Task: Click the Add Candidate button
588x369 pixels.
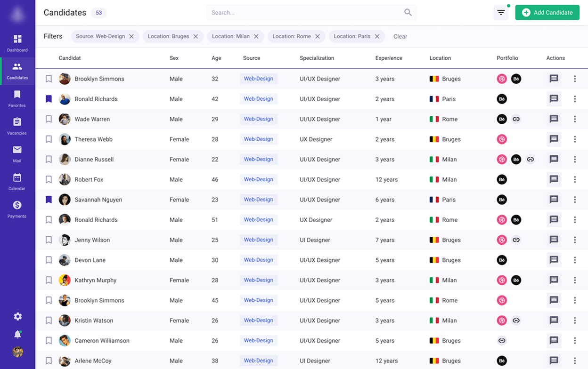Action: 547,13
